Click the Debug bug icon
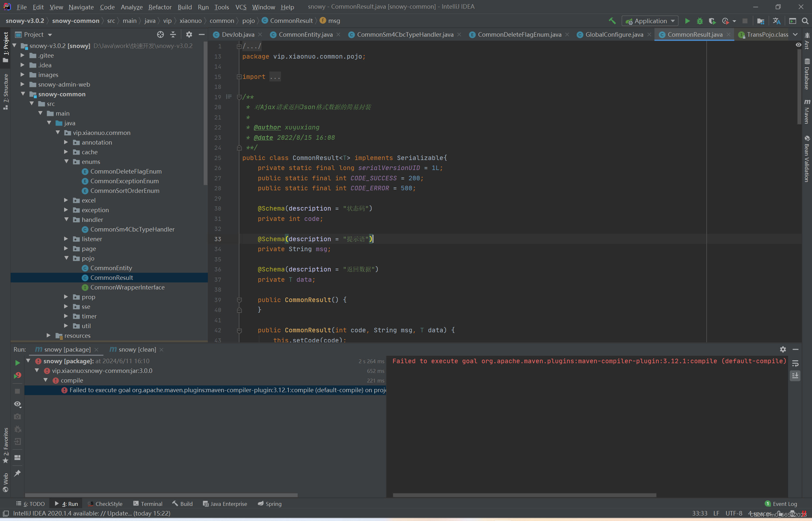This screenshot has height=521, width=812. (x=700, y=21)
